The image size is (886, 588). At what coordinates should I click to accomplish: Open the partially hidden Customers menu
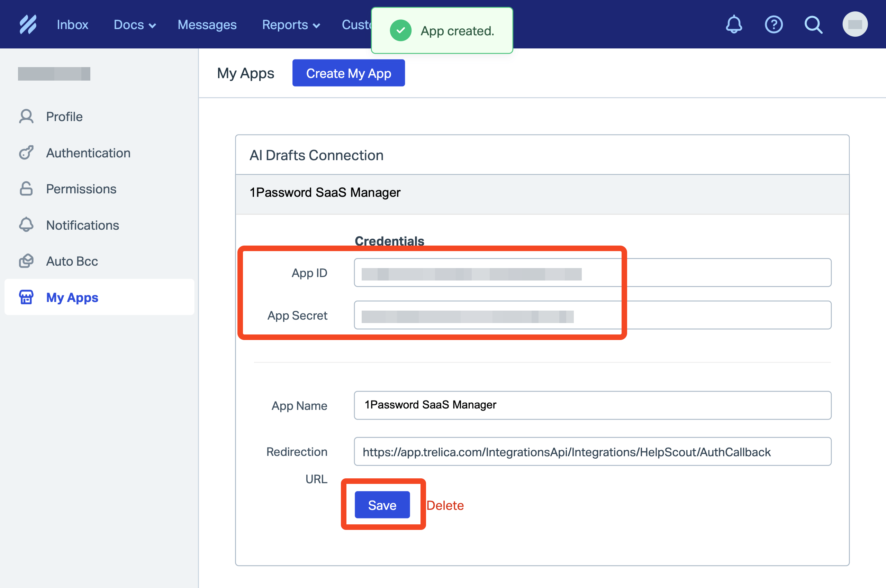(x=356, y=25)
